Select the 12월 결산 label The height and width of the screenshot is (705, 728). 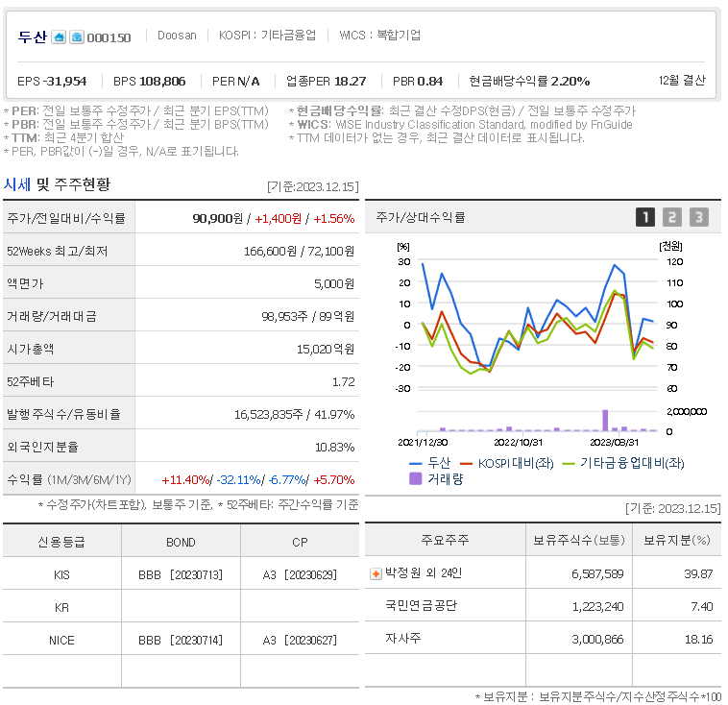point(682,81)
